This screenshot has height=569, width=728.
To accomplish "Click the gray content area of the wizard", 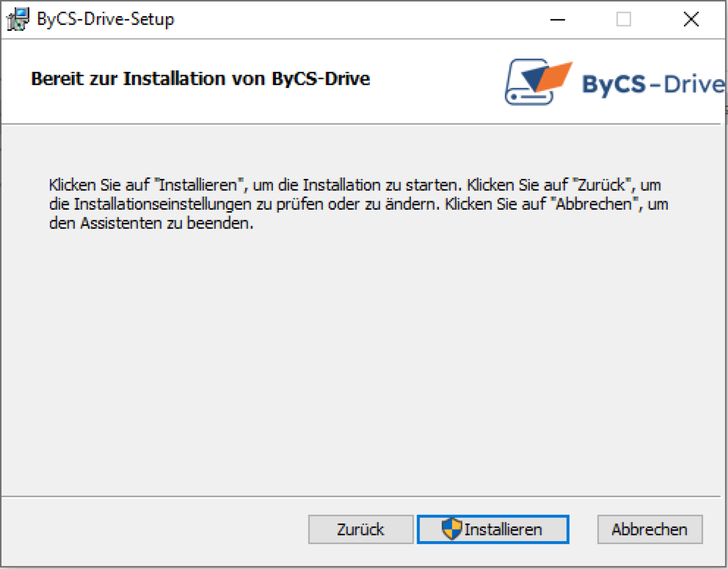I will 354,354.
